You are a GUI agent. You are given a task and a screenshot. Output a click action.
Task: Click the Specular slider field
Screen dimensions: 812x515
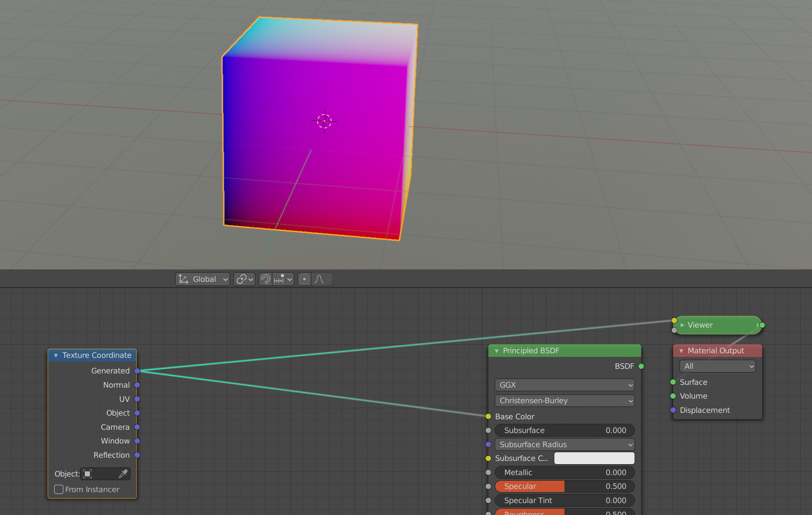click(x=564, y=486)
